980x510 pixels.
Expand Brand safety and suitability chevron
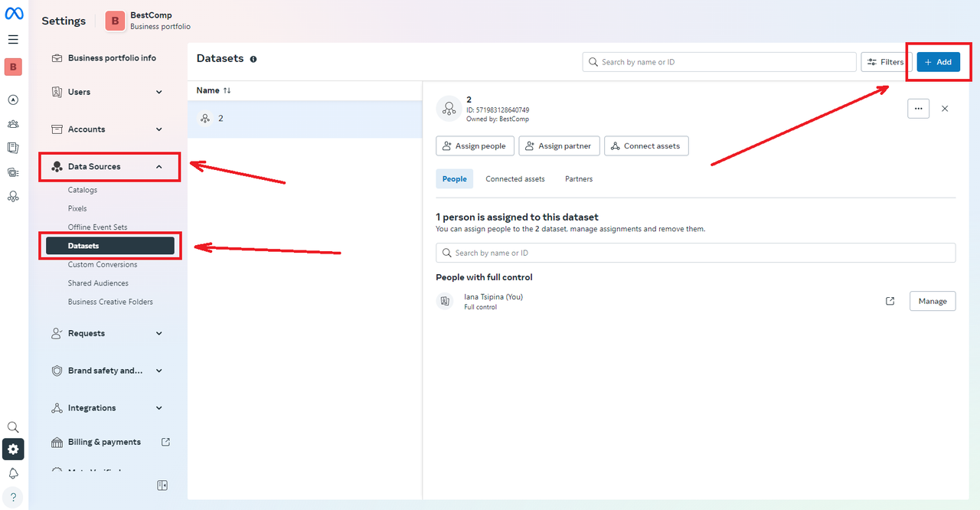point(159,371)
